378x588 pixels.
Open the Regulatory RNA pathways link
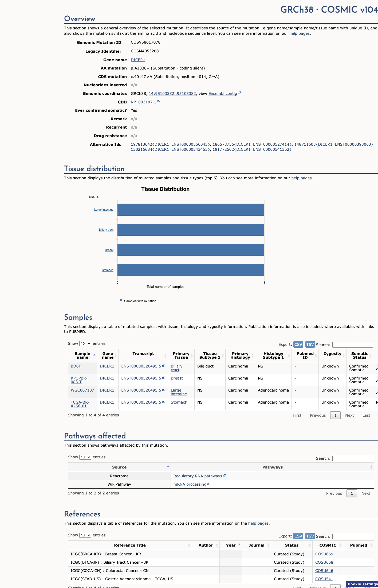(198, 476)
